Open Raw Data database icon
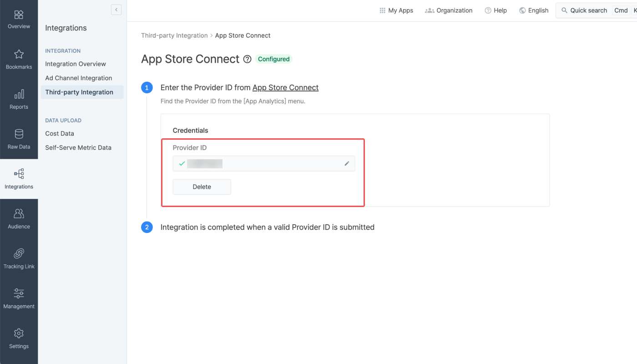The image size is (637, 364). pos(19,134)
